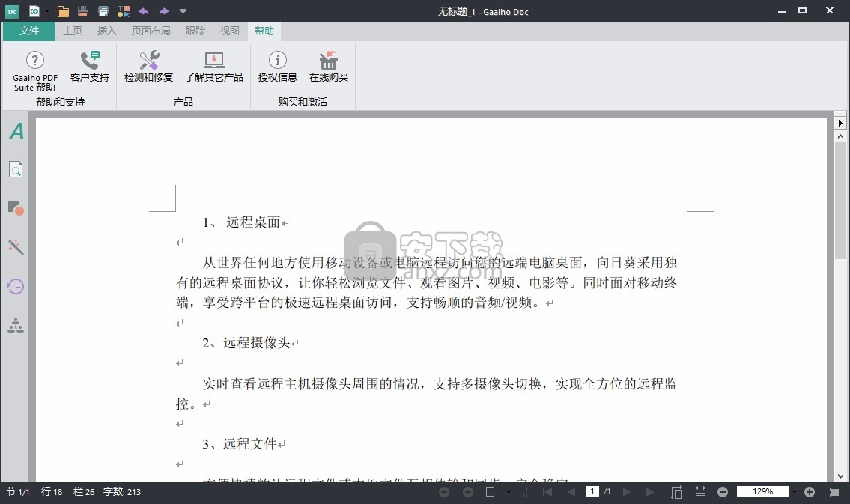Switch to the 主页 tab
Viewport: 850px width, 504px height.
click(73, 31)
